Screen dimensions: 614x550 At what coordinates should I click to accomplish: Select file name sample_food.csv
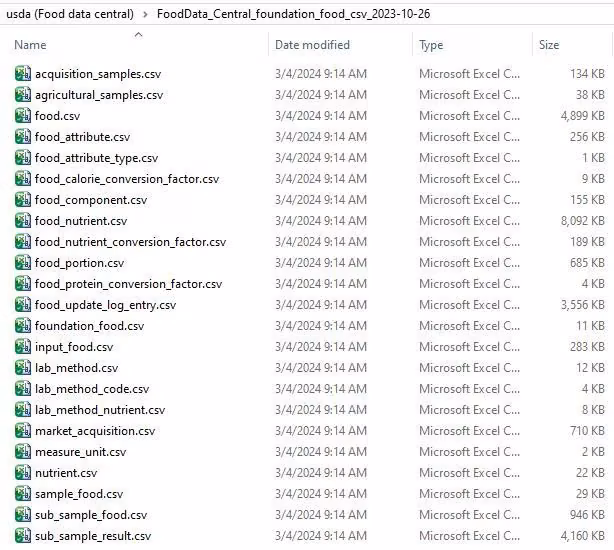[x=79, y=494]
